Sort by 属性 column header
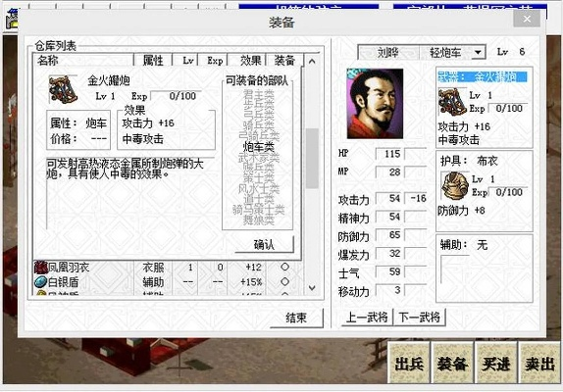Viewport: 563px width, 392px height. (x=153, y=60)
